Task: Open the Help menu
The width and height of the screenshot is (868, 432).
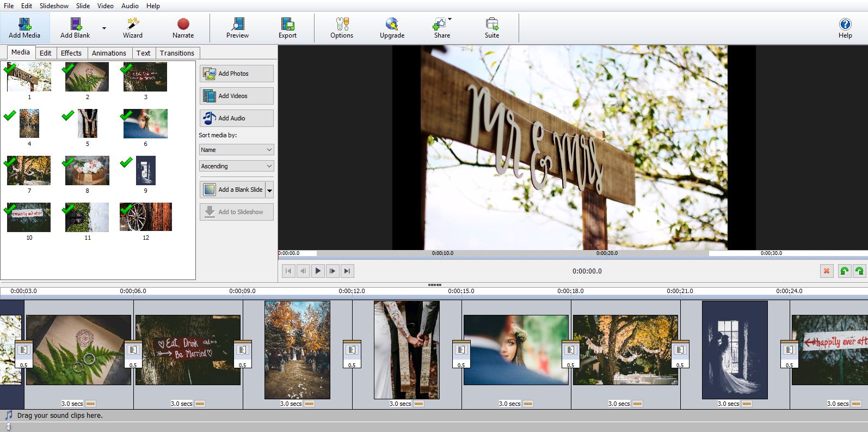Action: click(x=153, y=5)
